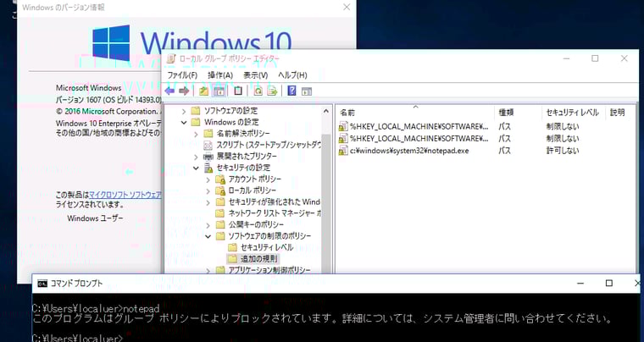The width and height of the screenshot is (644, 342).
Task: Open the 操作(A) menu
Action: 220,75
